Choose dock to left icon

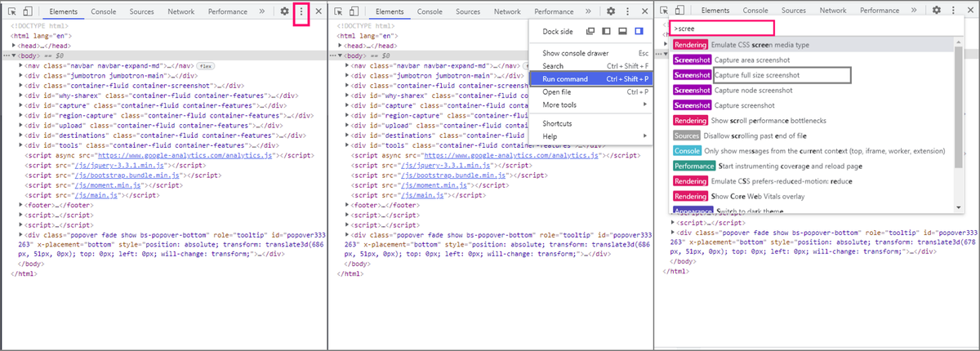coord(606,30)
